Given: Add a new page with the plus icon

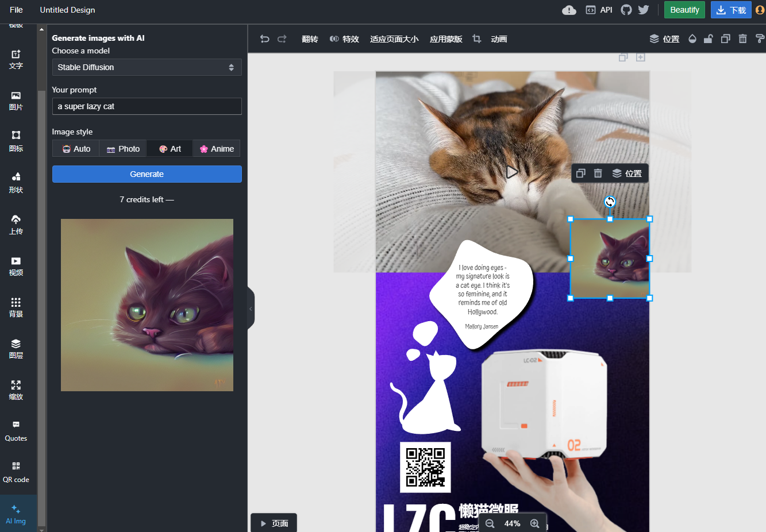Looking at the screenshot, I should [641, 57].
